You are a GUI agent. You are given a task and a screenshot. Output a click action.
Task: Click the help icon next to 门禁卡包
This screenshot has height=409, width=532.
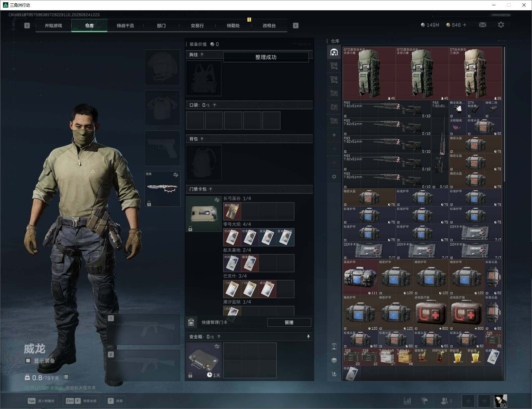coord(211,189)
